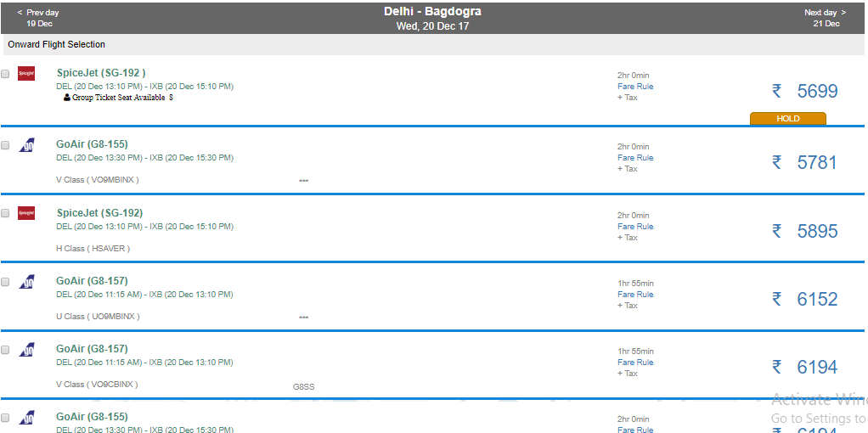This screenshot has height=433, width=868.
Task: Open Fare Rule for SpiceJet ₹5895 flight
Action: click(635, 227)
